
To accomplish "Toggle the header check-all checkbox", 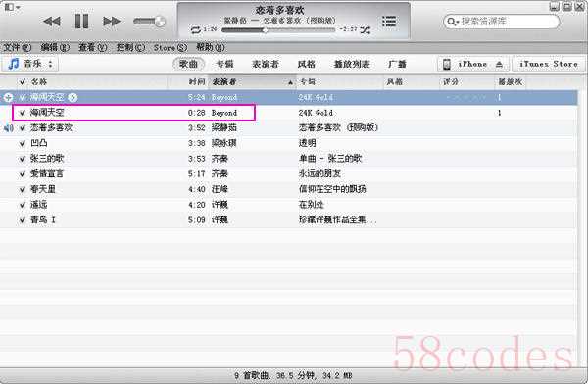I will click(23, 81).
